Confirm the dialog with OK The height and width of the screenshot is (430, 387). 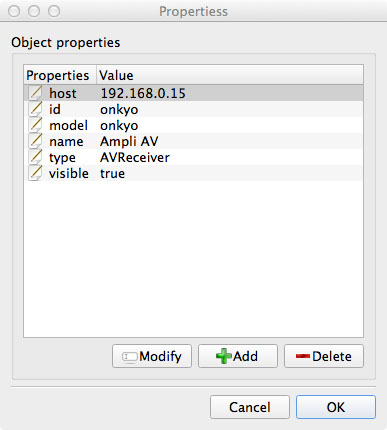[336, 407]
